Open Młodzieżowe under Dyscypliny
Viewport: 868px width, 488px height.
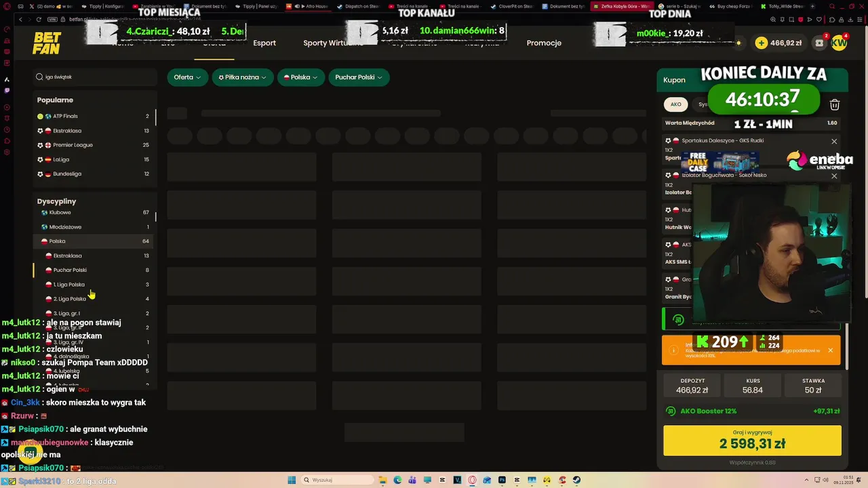94,227
